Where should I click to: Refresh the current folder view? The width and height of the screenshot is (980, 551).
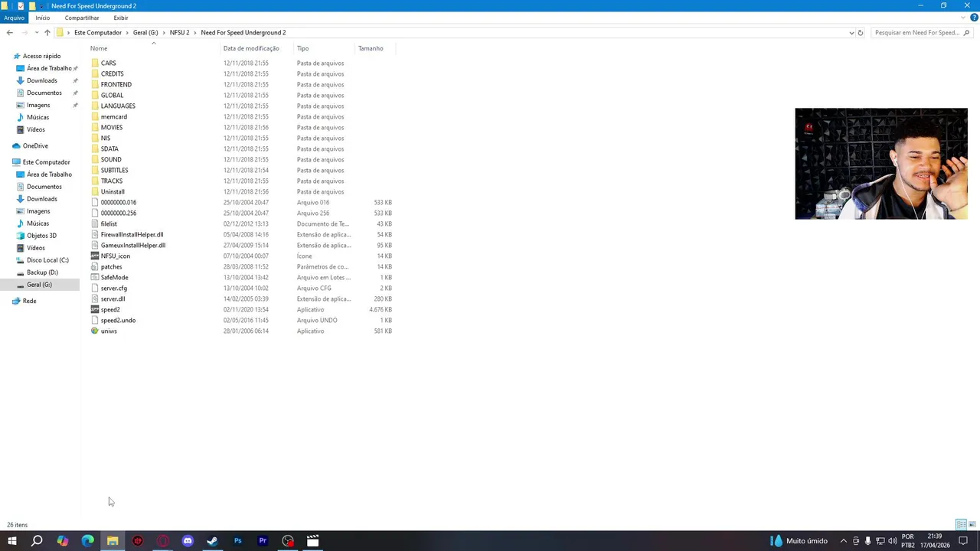pyautogui.click(x=861, y=33)
